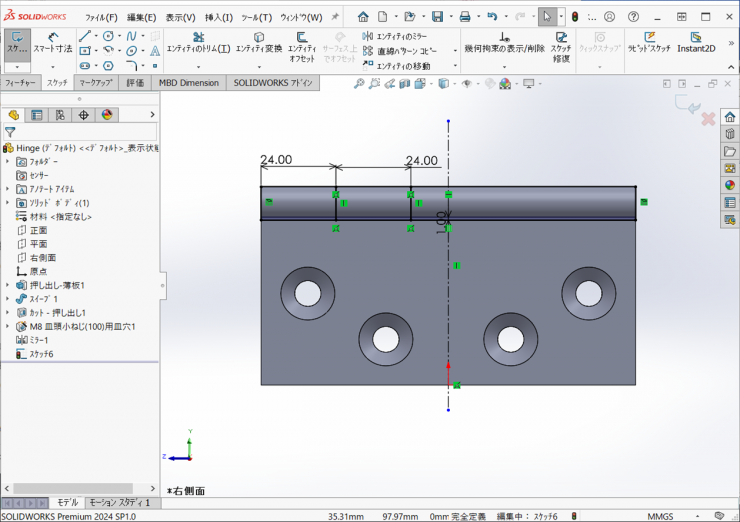The image size is (740, 522).
Task: Expand the 押し出し-薄板1 feature node
Action: click(8, 285)
